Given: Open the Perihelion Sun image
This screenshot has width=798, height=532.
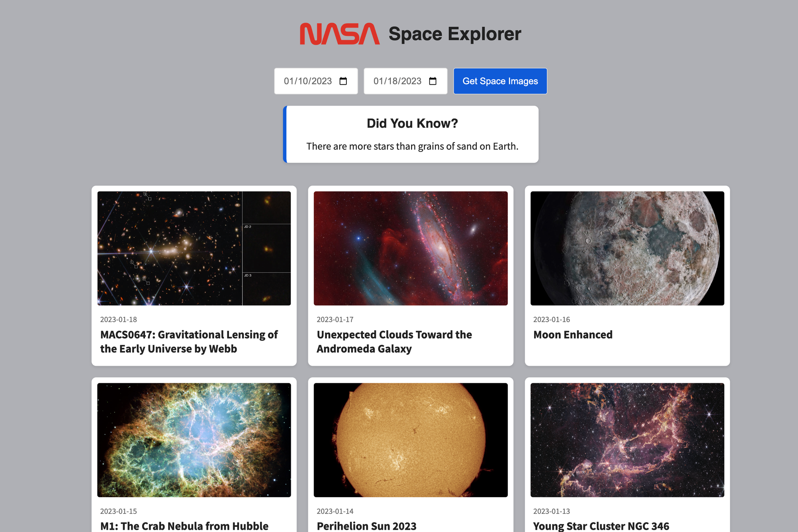Looking at the screenshot, I should tap(411, 440).
